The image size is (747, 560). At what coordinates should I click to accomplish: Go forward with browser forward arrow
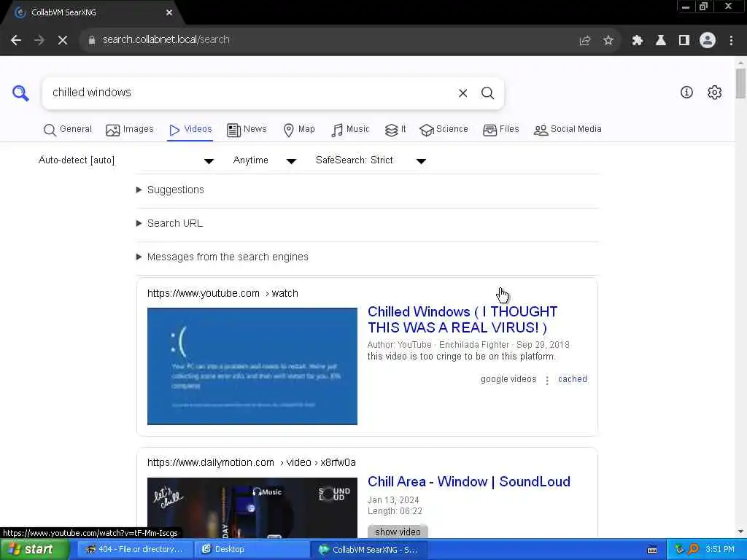[39, 40]
